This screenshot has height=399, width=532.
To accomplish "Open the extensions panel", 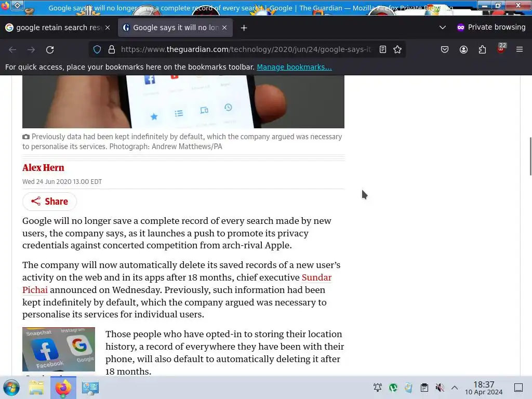I will [x=482, y=49].
